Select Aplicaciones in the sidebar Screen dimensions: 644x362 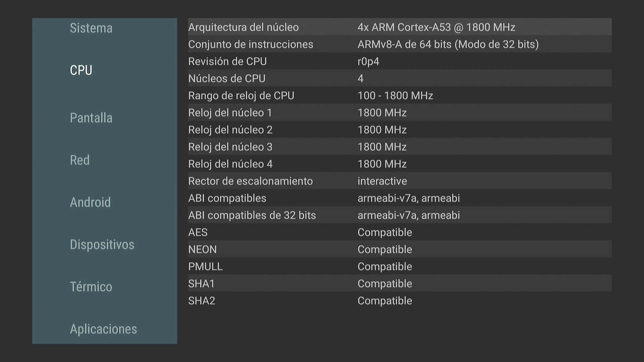(103, 329)
